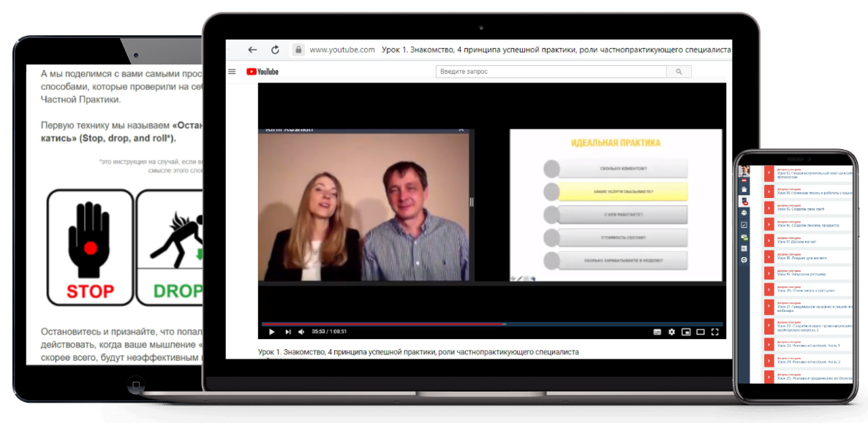This screenshot has width=868, height=423.
Task: Expand 'Урок 23. Реклама в Facebook' arrow
Action: 769,343
